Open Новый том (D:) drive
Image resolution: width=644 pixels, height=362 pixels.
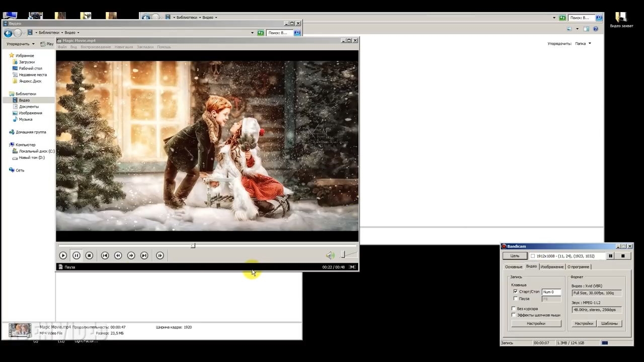[x=32, y=157]
